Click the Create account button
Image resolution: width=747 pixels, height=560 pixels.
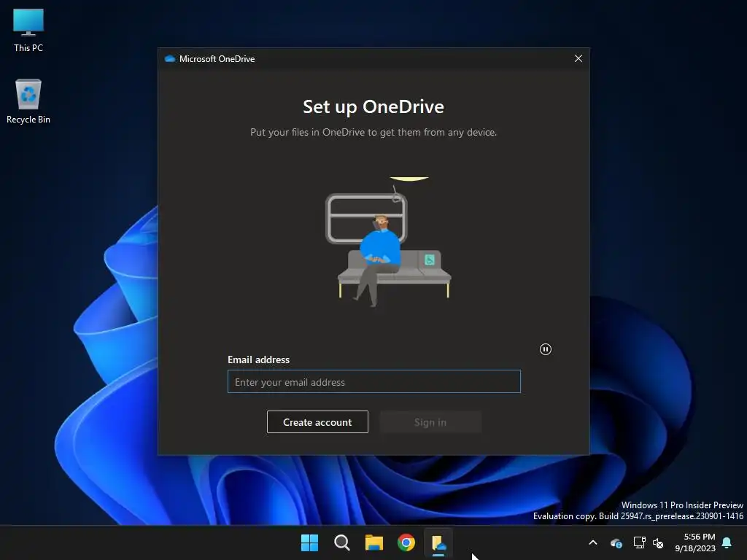[x=317, y=422]
